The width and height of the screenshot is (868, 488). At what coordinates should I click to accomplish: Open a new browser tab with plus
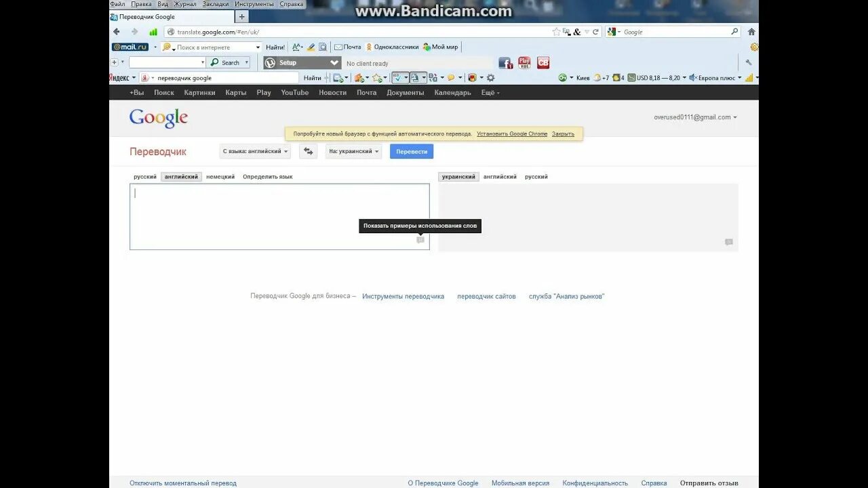pos(242,17)
